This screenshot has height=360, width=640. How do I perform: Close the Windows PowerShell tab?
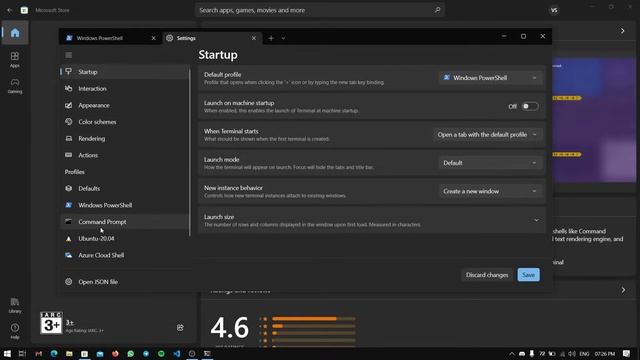[153, 38]
